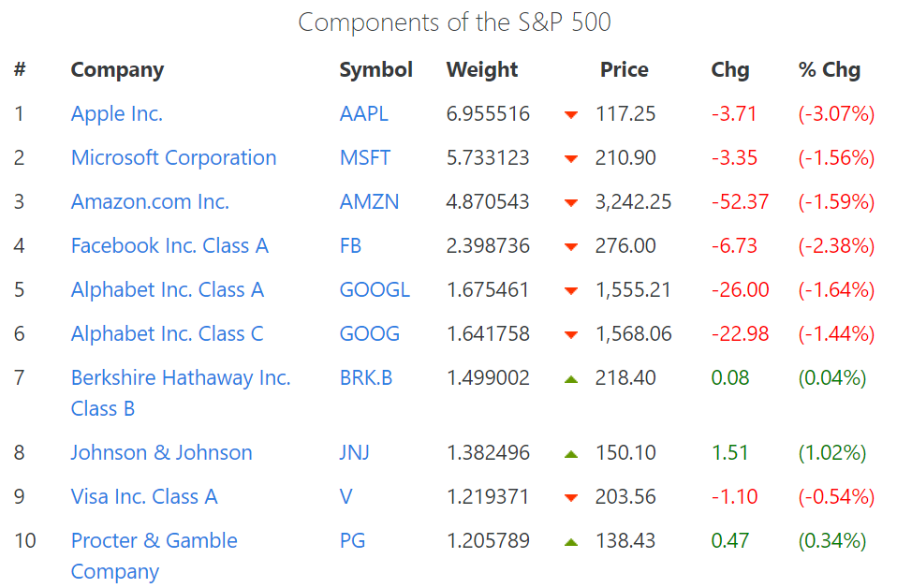Click the red down arrow in Amazon row
This screenshot has height=588, width=897.
tap(571, 203)
